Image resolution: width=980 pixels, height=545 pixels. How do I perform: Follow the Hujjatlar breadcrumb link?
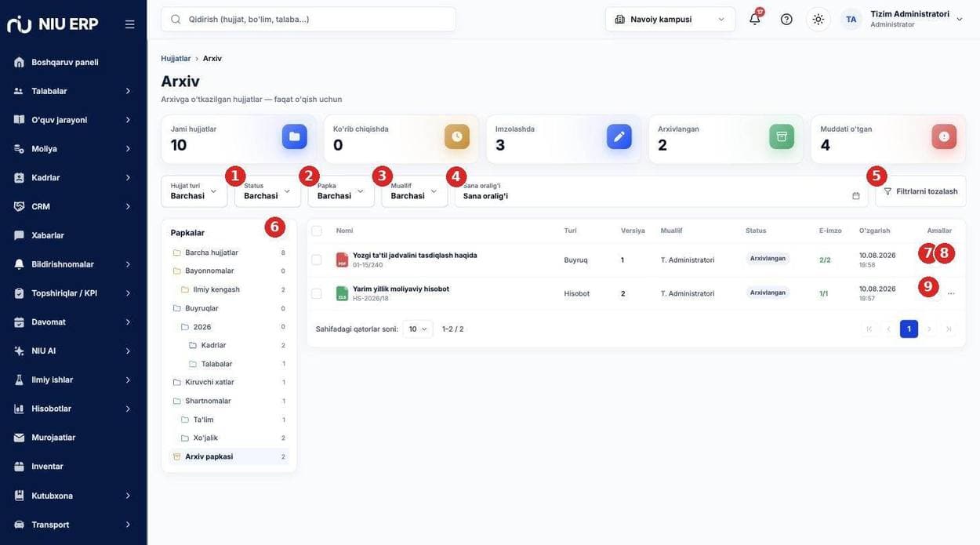click(176, 58)
